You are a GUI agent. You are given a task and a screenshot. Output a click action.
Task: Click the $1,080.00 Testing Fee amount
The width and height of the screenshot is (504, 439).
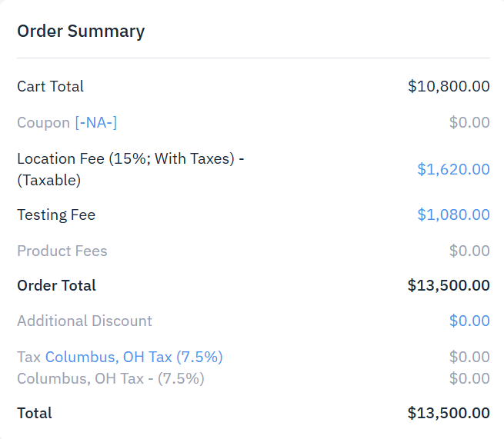coord(453,215)
